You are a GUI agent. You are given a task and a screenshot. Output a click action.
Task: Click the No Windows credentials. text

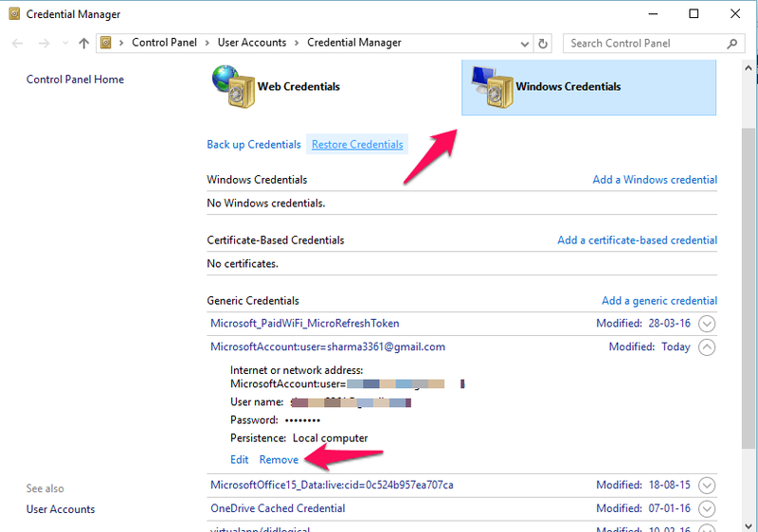tap(266, 204)
